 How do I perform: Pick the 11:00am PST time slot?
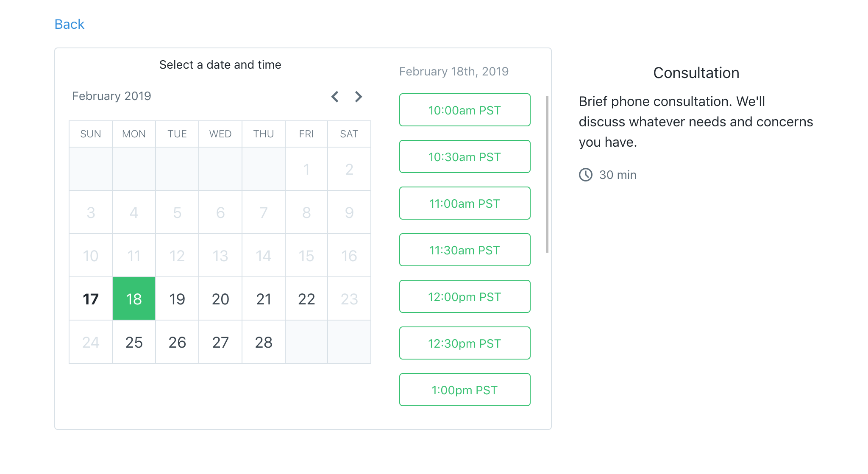click(x=465, y=204)
